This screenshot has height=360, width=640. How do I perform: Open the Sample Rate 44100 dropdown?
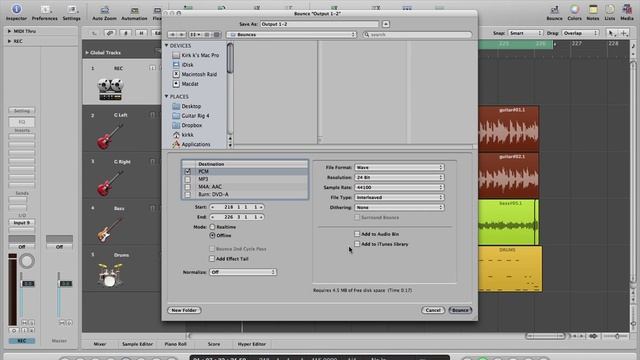(399, 187)
